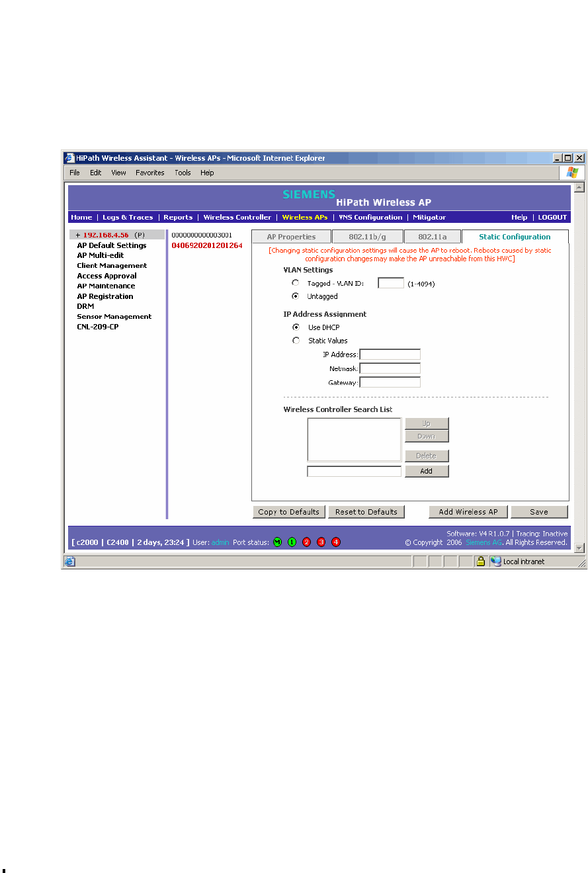This screenshot has width=588, height=873.
Task: Open AP Maintenance
Action: (x=106, y=286)
